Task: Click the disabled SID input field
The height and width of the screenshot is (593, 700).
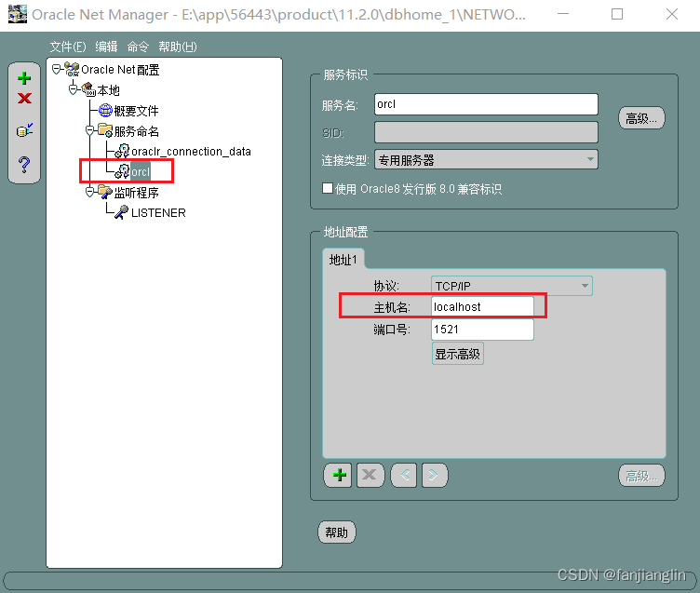Action: [486, 132]
